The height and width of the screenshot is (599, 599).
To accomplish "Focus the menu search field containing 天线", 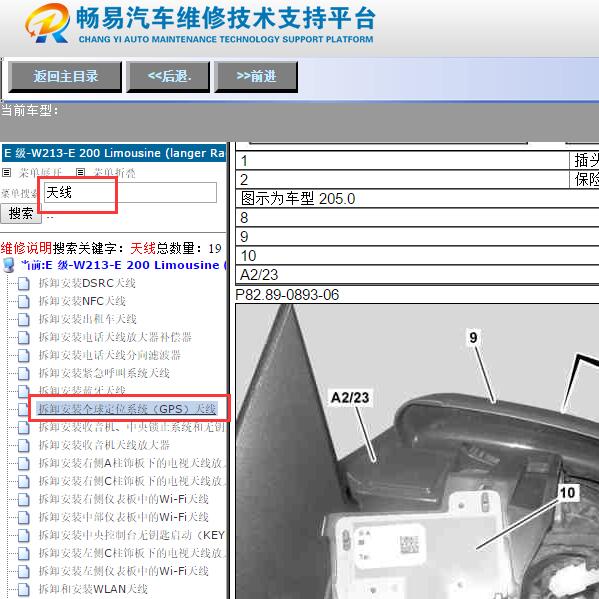I will click(130, 193).
